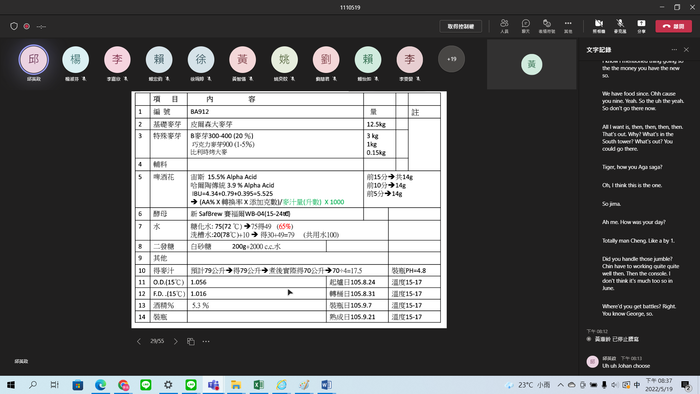Go to the next shared slide
700x394 pixels.
[175, 341]
